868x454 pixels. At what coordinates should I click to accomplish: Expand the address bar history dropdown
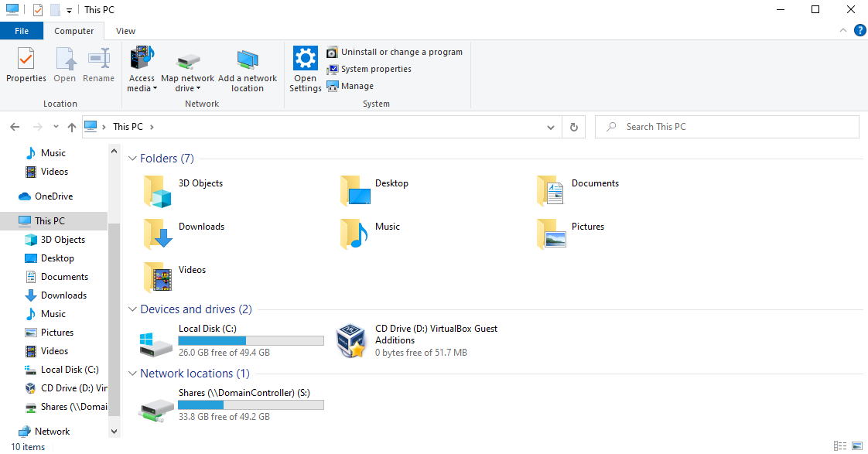pyautogui.click(x=551, y=127)
